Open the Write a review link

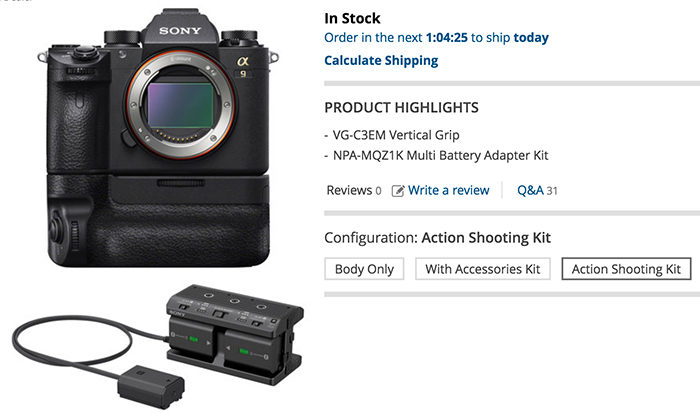(448, 190)
